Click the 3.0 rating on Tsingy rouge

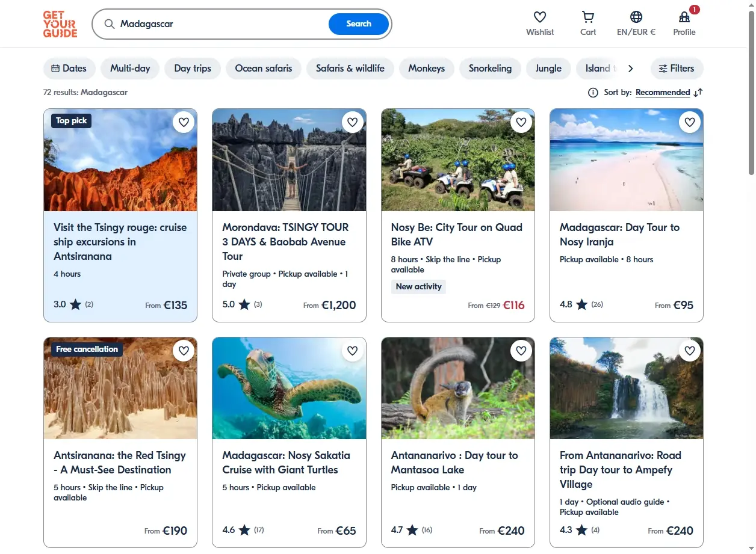click(x=73, y=304)
